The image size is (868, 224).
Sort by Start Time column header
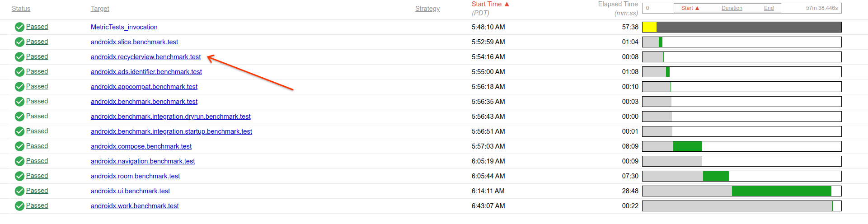(x=487, y=4)
